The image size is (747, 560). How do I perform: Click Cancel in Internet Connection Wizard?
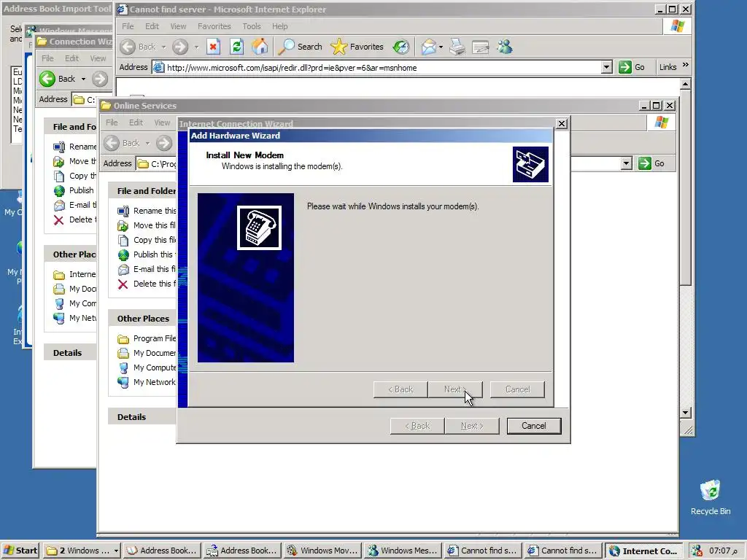coord(533,426)
